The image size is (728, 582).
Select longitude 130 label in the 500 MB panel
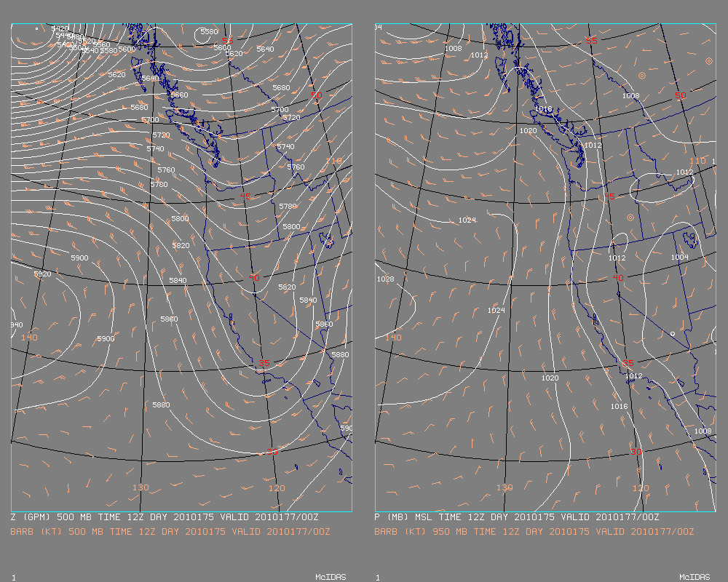pyautogui.click(x=141, y=487)
